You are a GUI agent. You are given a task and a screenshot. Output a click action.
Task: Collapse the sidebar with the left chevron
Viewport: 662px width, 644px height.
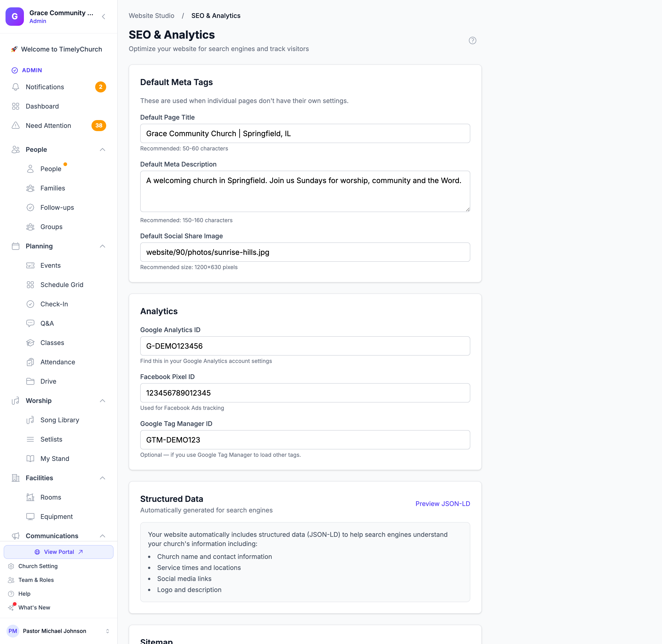pyautogui.click(x=103, y=17)
